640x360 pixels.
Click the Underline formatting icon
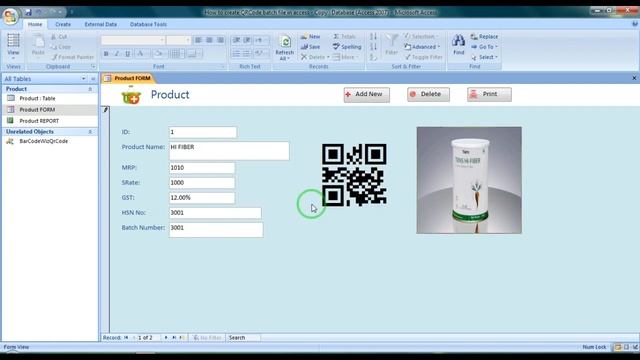pyautogui.click(x=127, y=53)
